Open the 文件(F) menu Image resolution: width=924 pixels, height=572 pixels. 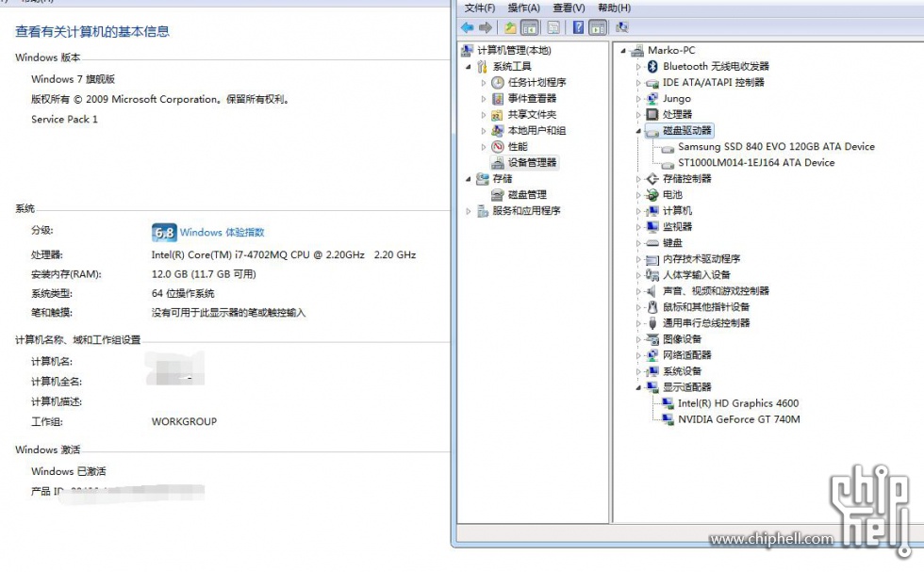point(480,8)
